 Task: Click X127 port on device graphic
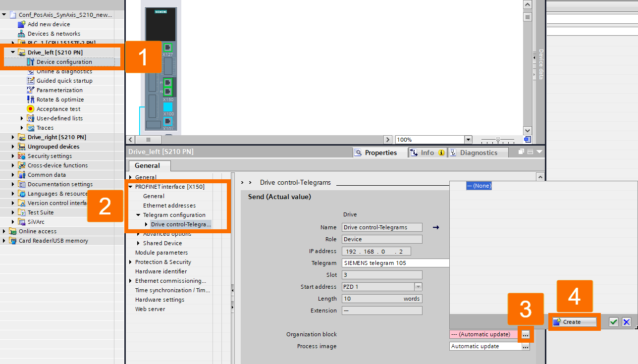[x=167, y=48]
